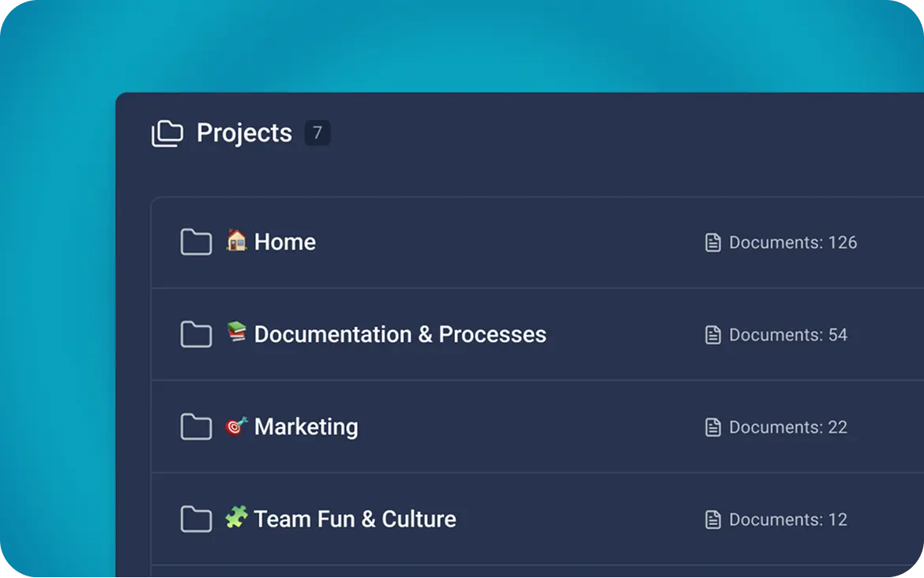The width and height of the screenshot is (924, 578).
Task: Click the dartboard emoji next to Marketing
Action: [x=236, y=426]
